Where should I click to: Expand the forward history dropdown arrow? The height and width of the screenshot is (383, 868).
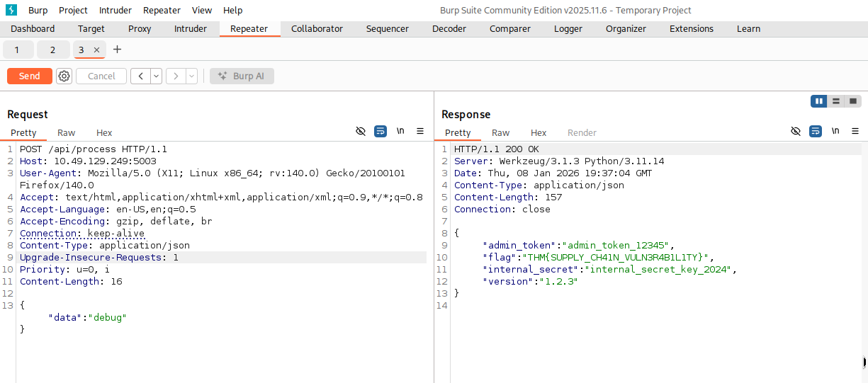[191, 76]
